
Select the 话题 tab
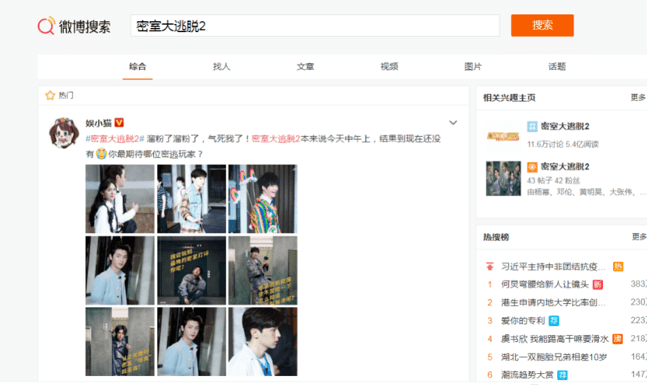tap(557, 66)
